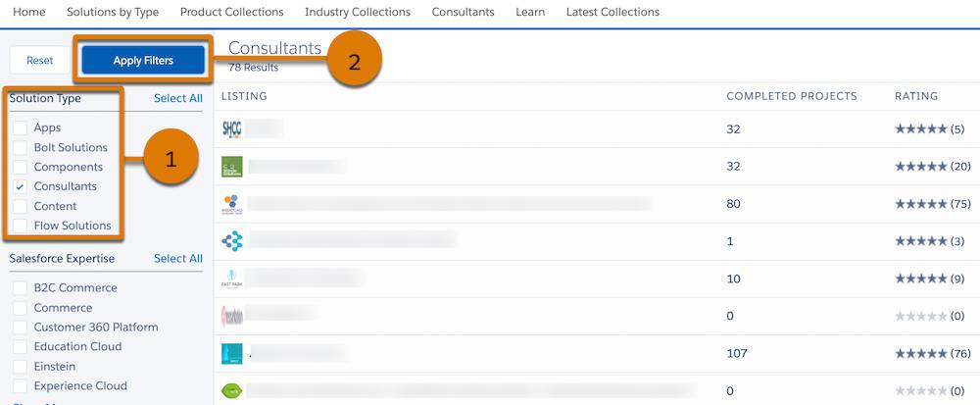This screenshot has height=405, width=980.
Task: Open Industry Collections menu
Action: (358, 12)
